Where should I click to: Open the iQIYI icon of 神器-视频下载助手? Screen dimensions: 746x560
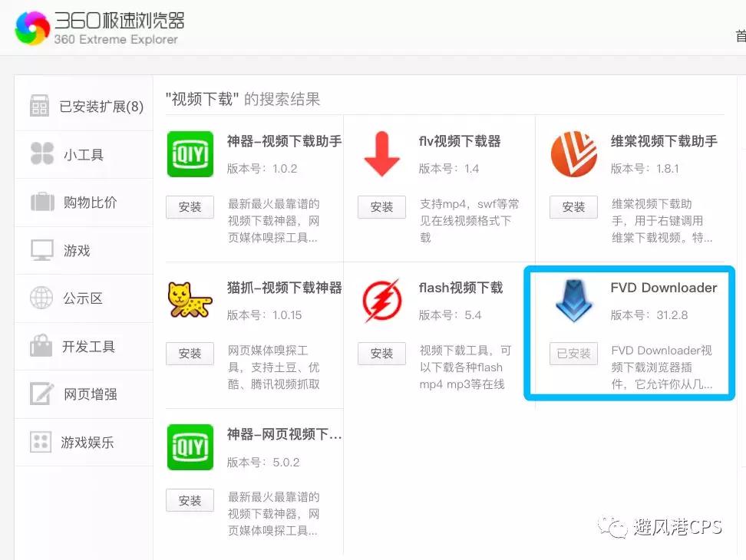tap(190, 154)
